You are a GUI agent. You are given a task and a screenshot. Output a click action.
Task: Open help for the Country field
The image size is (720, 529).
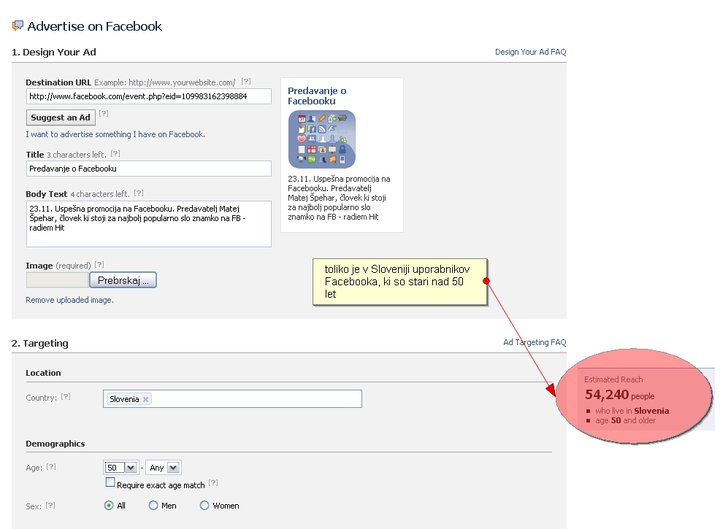pos(66,397)
